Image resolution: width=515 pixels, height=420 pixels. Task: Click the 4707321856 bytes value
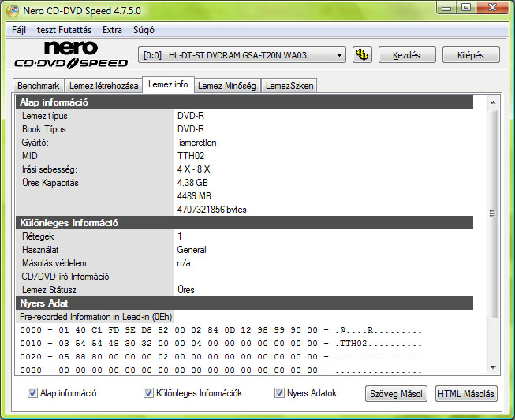tap(212, 210)
